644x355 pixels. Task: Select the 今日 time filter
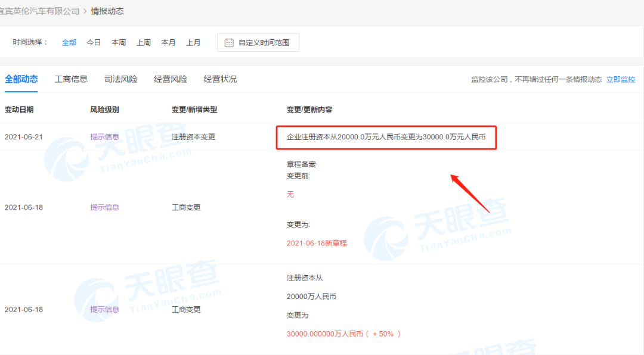(94, 42)
